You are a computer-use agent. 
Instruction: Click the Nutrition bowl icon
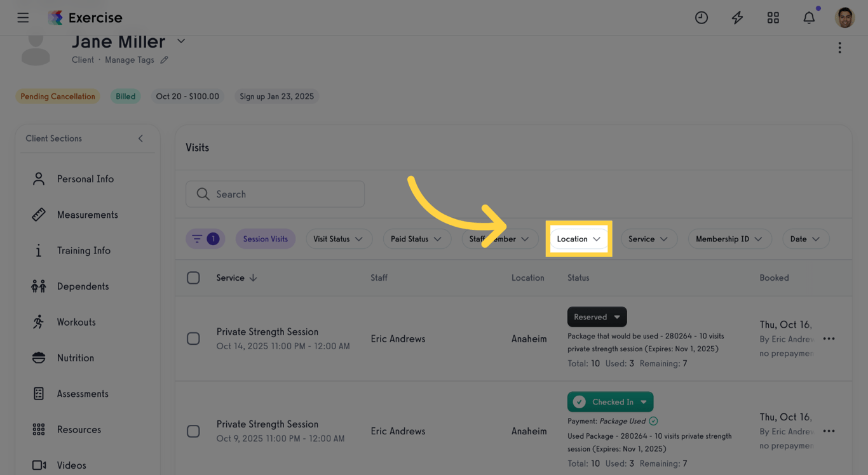tap(39, 358)
